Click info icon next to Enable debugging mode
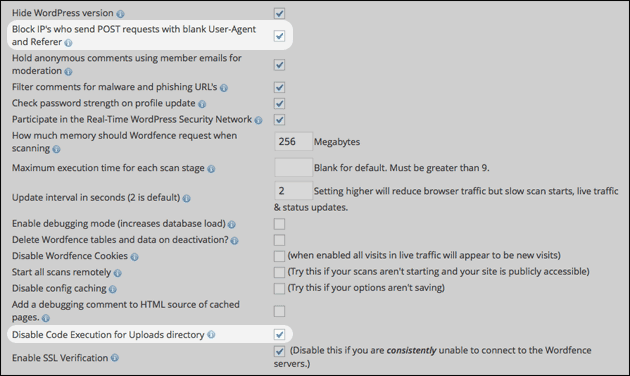The image size is (630, 376). (x=232, y=225)
